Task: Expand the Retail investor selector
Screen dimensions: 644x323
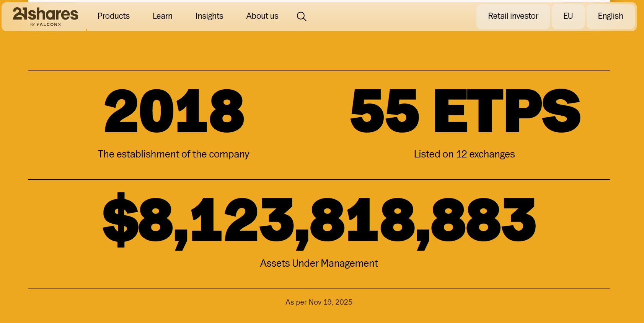Action: pos(513,16)
